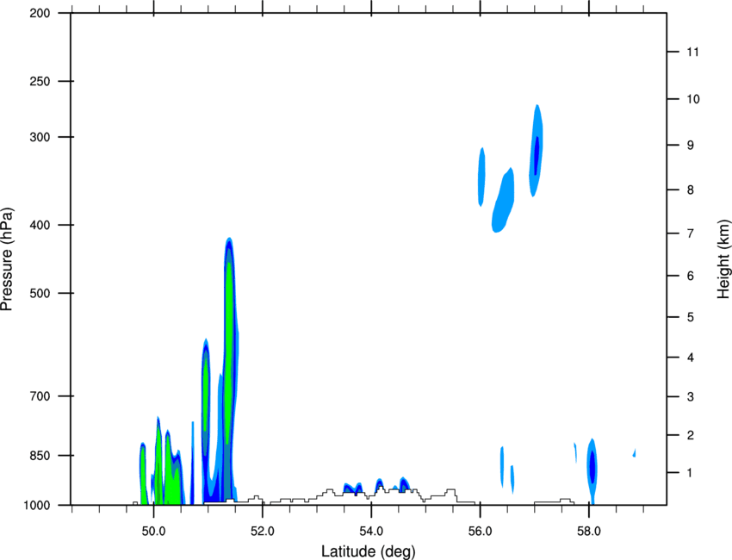Click the light blue blob near 56.4 degrees aloft
This screenshot has width=732, height=560.
503,200
